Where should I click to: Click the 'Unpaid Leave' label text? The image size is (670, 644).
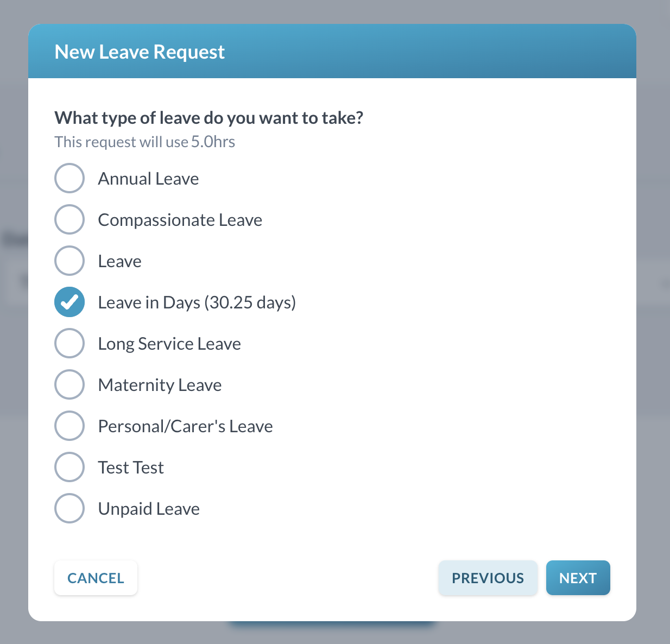[x=149, y=509]
